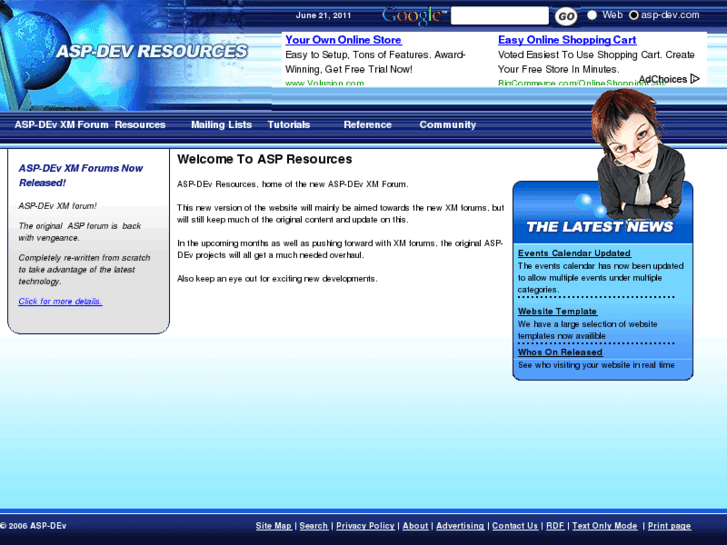Open the Site Map footer link
The image size is (727, 545).
(274, 526)
